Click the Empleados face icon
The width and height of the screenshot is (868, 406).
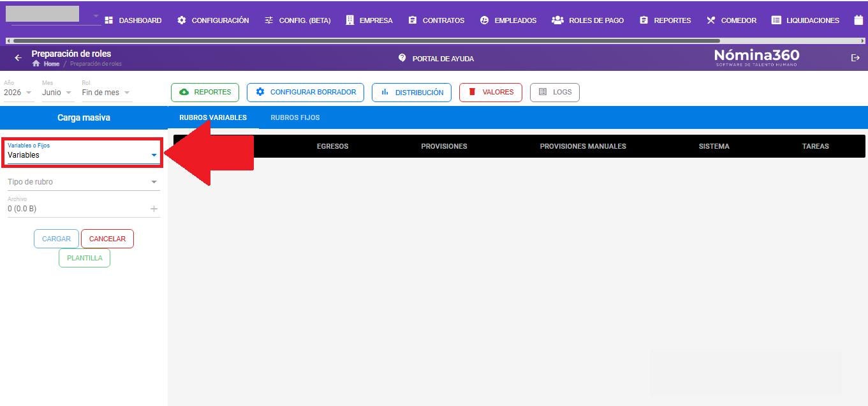pyautogui.click(x=484, y=20)
